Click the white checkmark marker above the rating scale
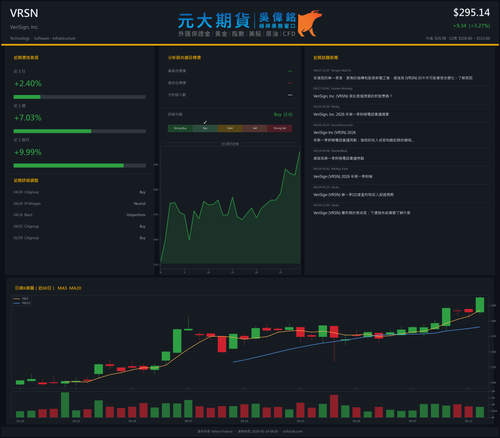The image size is (500, 438). point(205,122)
